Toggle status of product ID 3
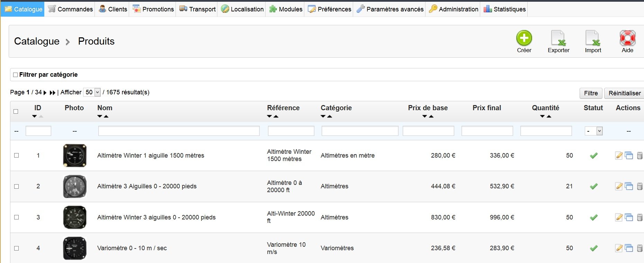The image size is (644, 263). tap(593, 217)
